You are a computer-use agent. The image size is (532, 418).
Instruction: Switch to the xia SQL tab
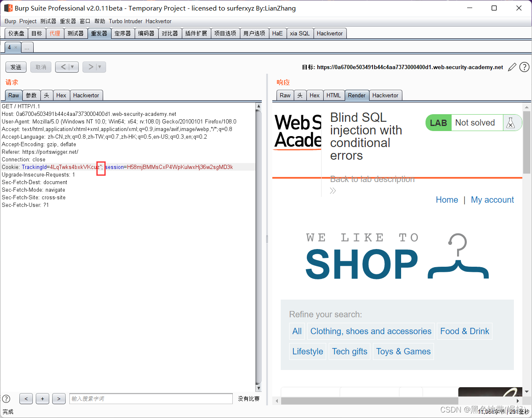click(x=300, y=33)
